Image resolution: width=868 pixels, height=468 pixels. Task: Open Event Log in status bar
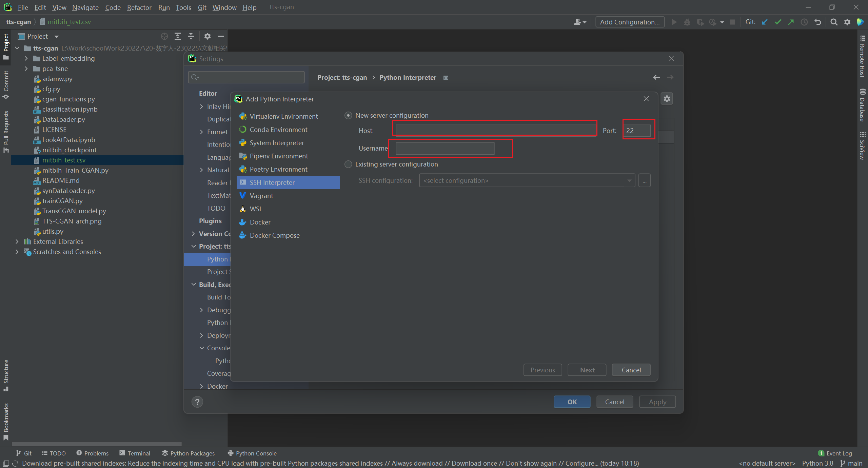tap(835, 453)
